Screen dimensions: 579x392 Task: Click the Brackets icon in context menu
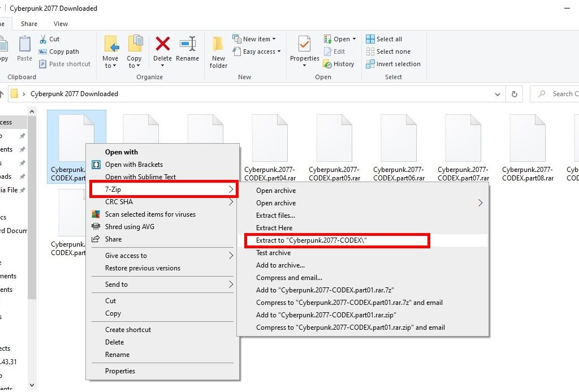96,165
